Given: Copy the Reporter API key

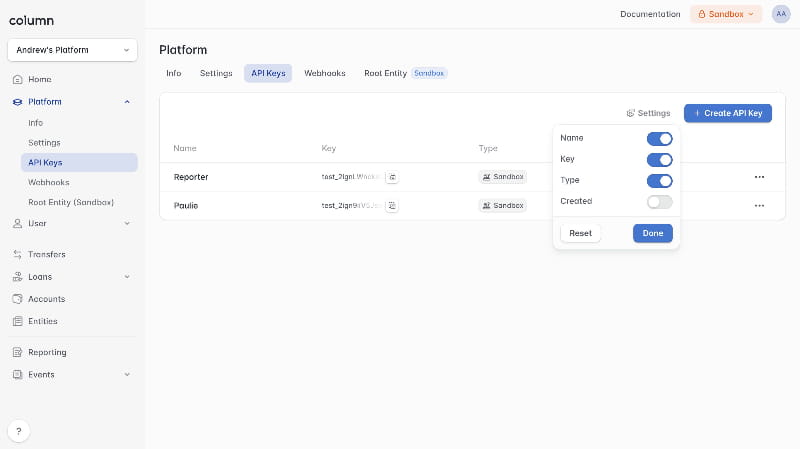Looking at the screenshot, I should (x=392, y=177).
